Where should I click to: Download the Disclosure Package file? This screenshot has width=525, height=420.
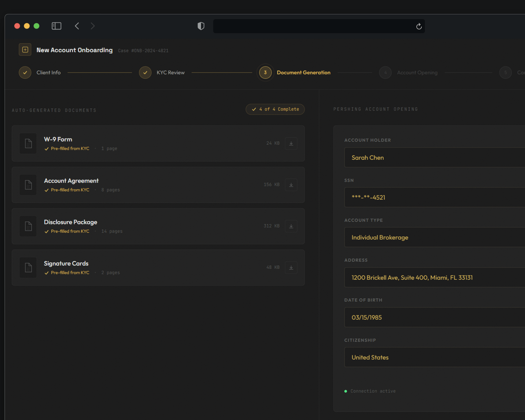tap(291, 226)
